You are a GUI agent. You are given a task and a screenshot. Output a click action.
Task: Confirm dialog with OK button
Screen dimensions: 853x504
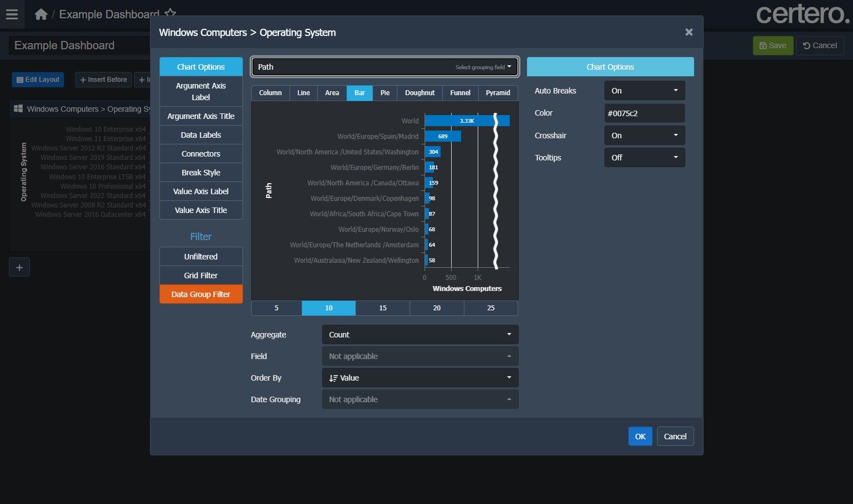tap(640, 437)
